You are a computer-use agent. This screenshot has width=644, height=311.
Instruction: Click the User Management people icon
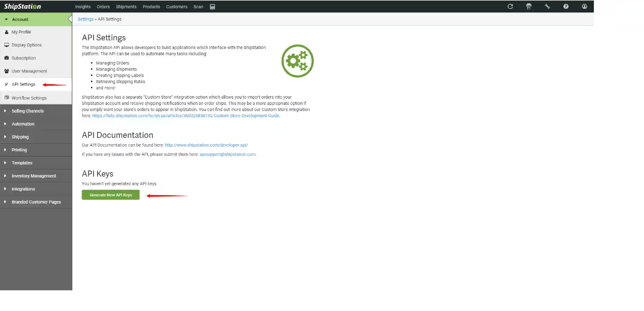tap(6, 71)
